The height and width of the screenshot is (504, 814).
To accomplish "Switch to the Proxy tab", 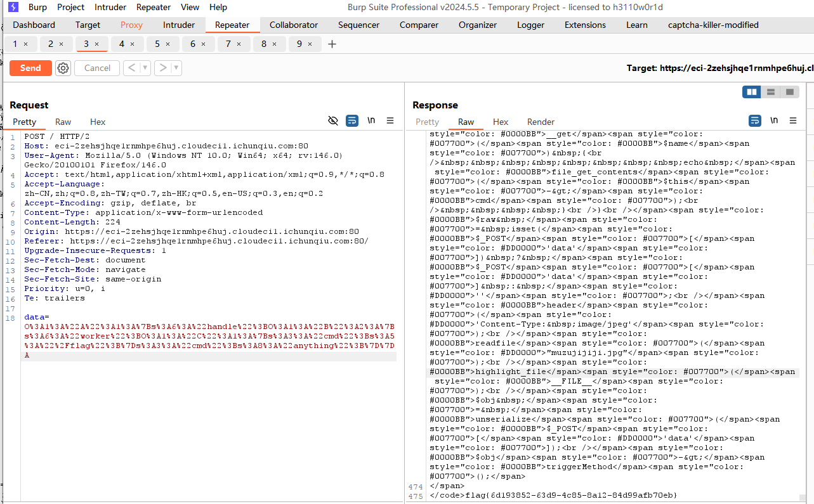I will point(131,25).
